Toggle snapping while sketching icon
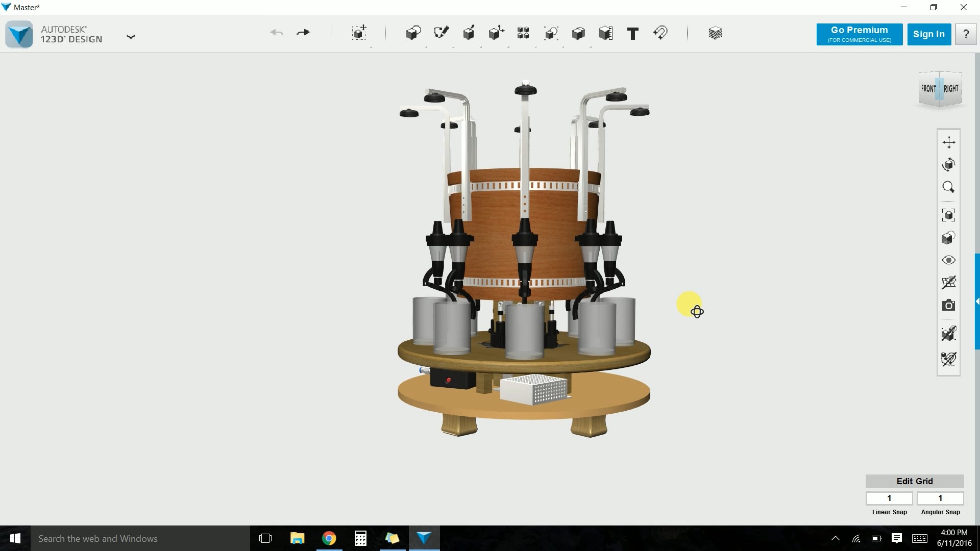Image resolution: width=980 pixels, height=551 pixels. [949, 334]
